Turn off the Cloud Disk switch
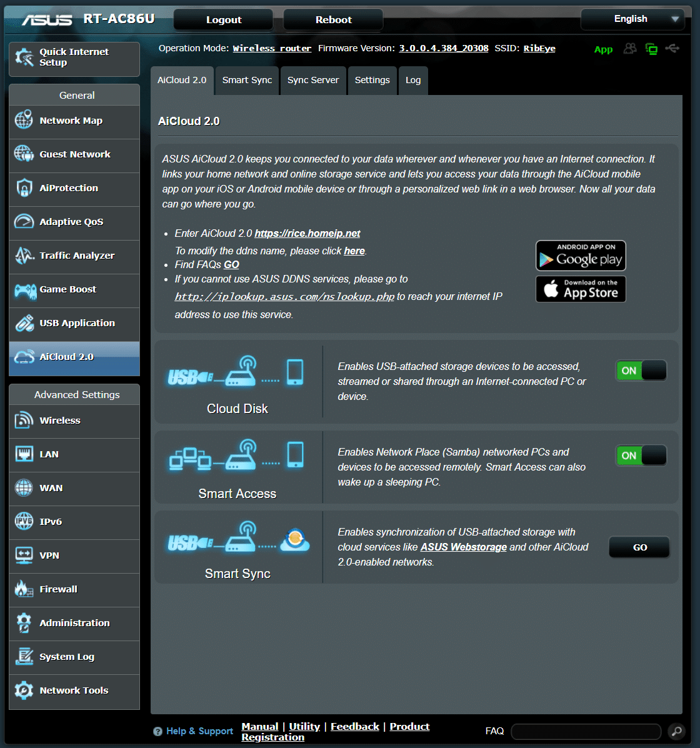The width and height of the screenshot is (700, 748). pos(641,370)
